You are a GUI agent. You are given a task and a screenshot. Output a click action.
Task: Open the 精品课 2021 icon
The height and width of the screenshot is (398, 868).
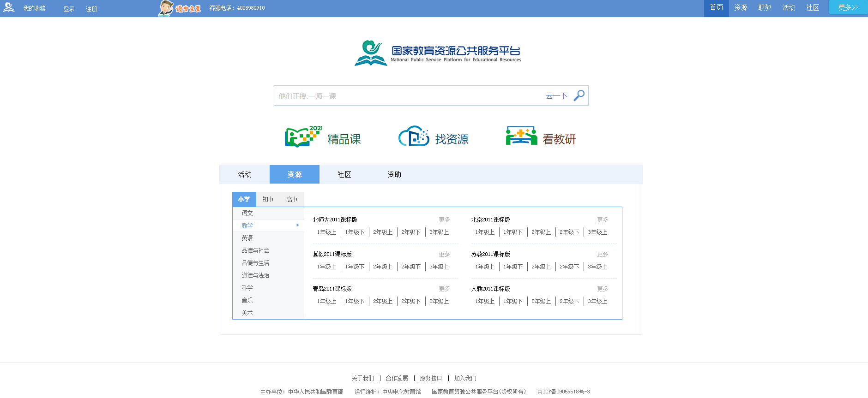303,137
